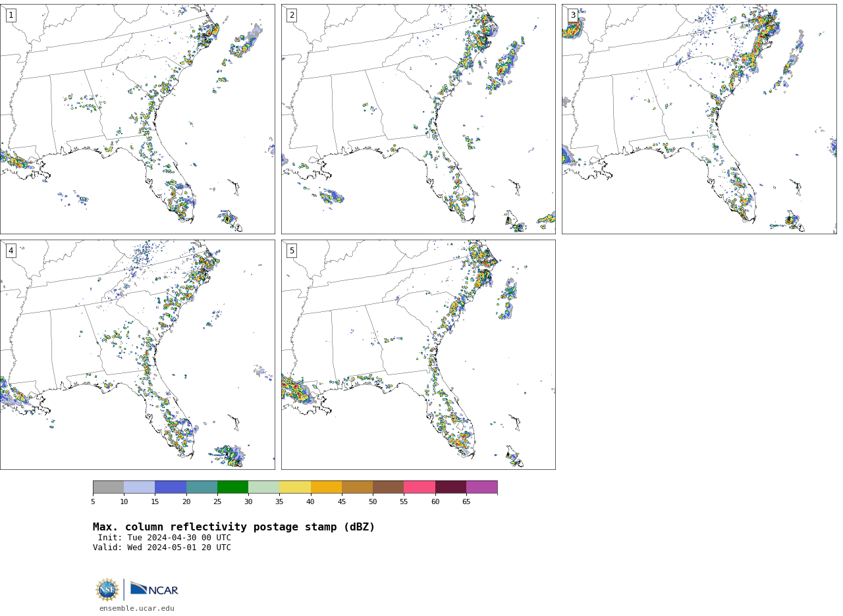
Task: Click the brown 50-55 dBZ swatch
Action: click(x=389, y=487)
